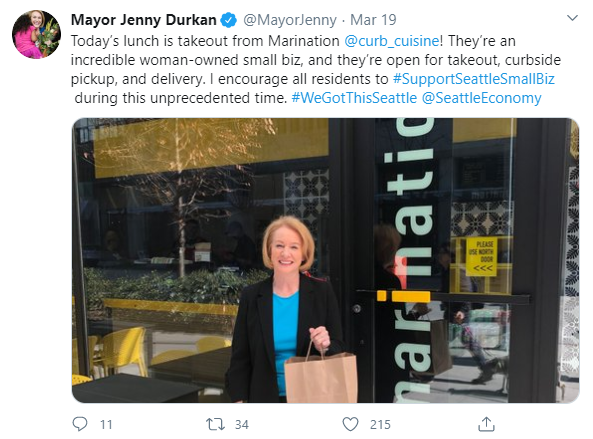
Task: Retweet this post using the retweet icon
Action: [215, 424]
